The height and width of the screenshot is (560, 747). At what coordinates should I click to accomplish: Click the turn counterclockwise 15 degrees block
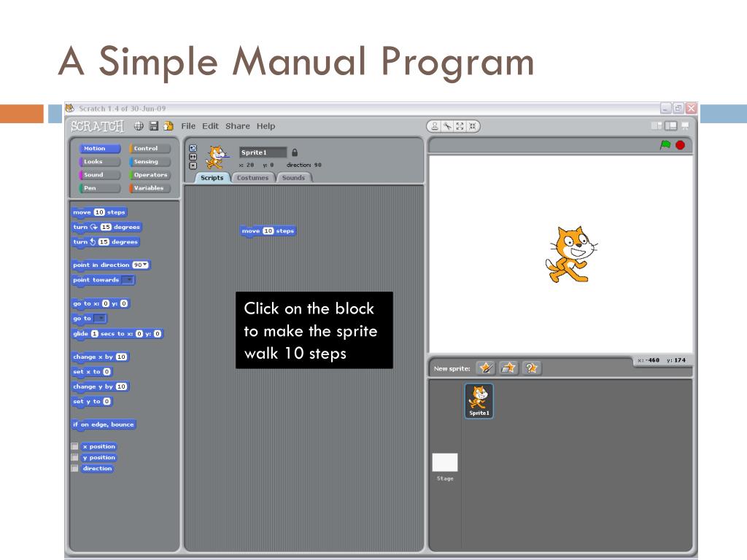click(105, 242)
